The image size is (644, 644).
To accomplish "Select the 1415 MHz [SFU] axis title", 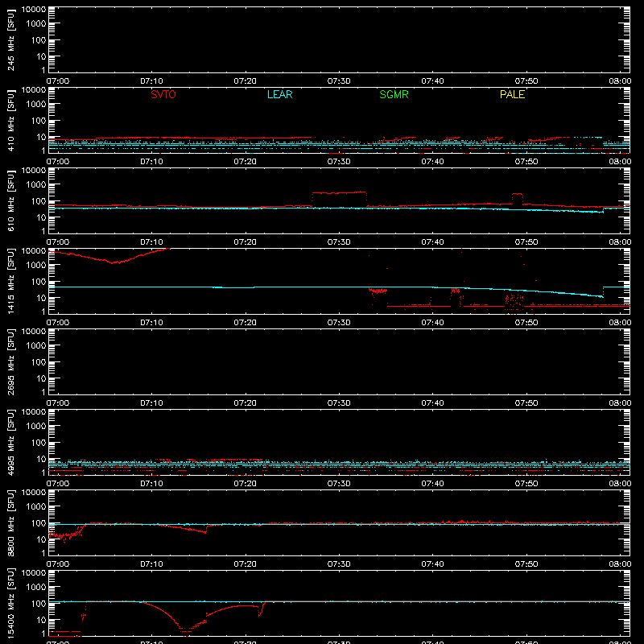I will [11, 281].
